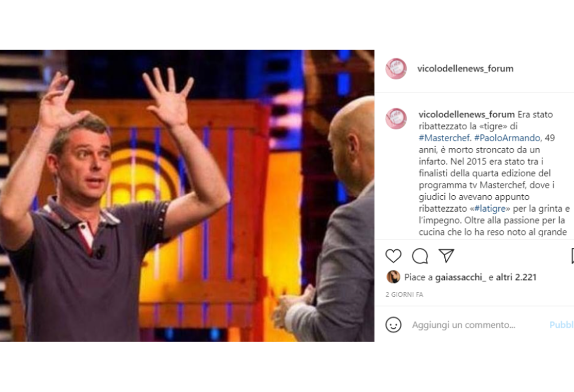Open vicolodellenews_forum avatar in post header
Viewport: 574px width, 392px height.
[396, 68]
